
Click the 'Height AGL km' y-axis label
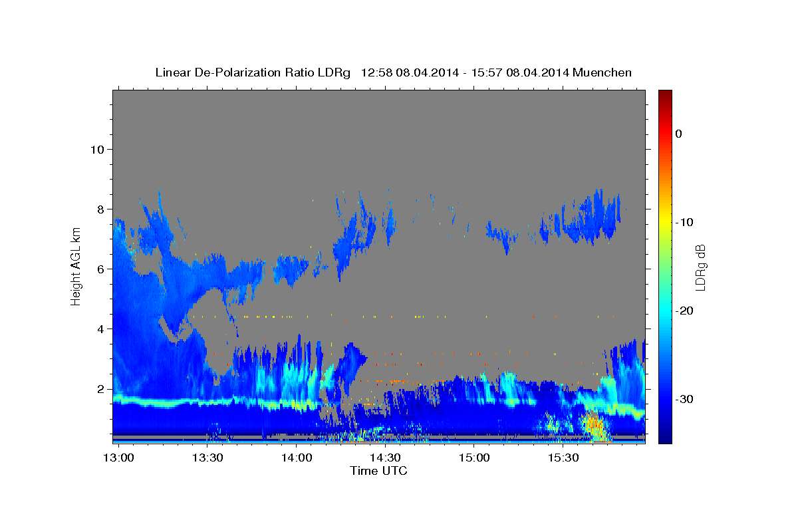click(x=76, y=266)
